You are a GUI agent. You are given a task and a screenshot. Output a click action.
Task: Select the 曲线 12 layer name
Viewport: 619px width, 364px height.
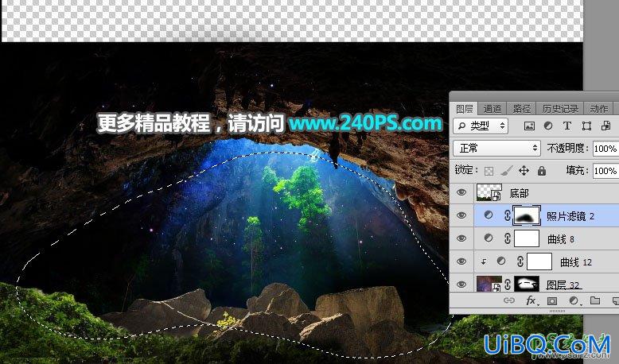click(x=576, y=261)
